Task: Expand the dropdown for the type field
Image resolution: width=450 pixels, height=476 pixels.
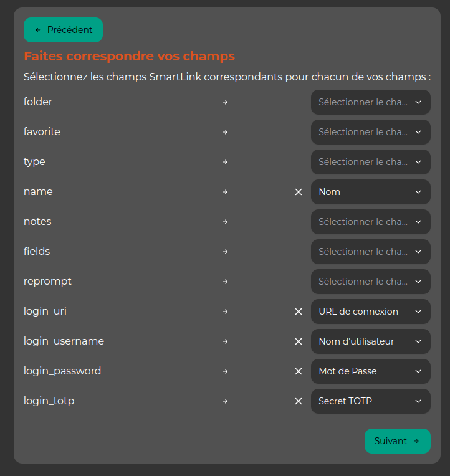Action: point(370,162)
